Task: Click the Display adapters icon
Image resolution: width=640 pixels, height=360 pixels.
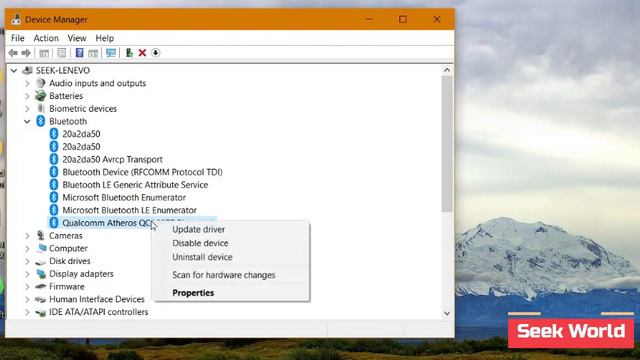Action: [41, 273]
